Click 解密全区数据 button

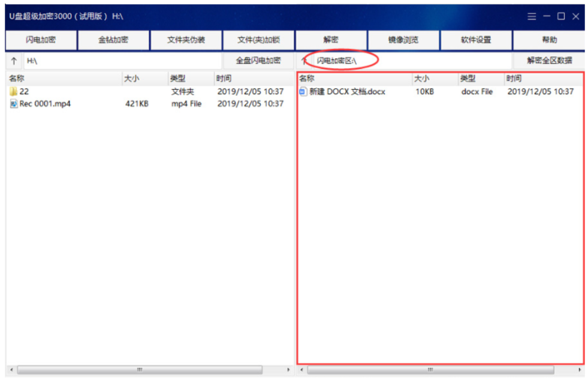[548, 61]
